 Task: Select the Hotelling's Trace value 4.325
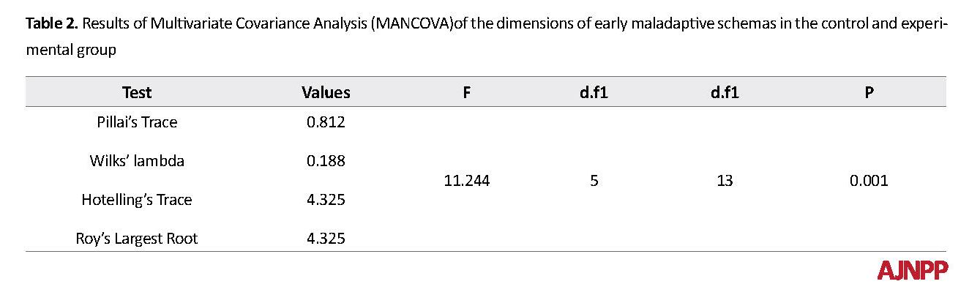(x=326, y=200)
